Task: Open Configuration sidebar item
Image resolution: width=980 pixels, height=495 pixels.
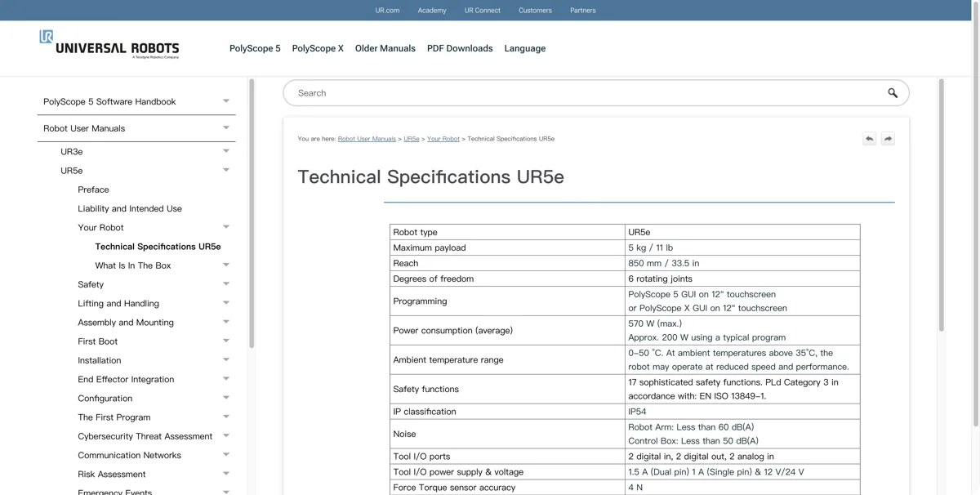Action: pos(105,399)
